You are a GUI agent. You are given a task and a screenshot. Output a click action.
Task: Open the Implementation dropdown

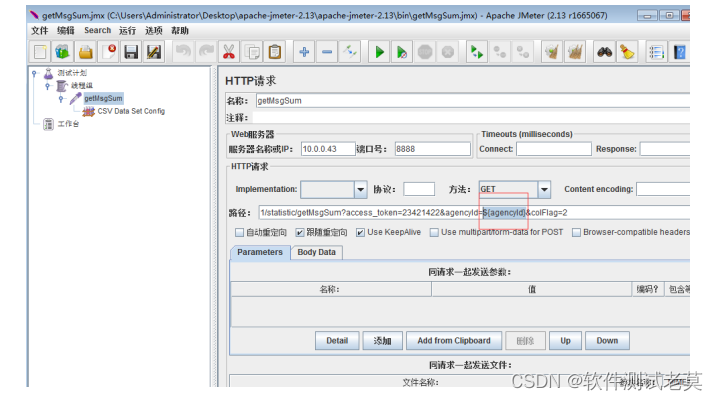[360, 190]
